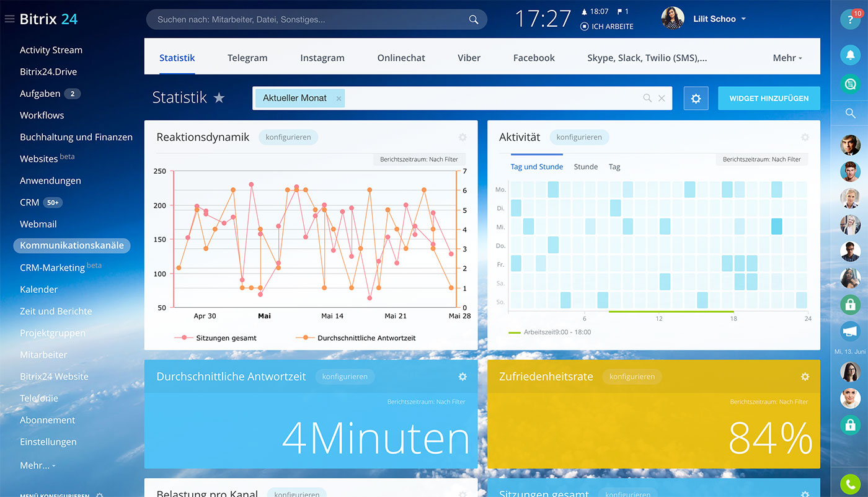Open Kommunikationskanäle in left menu

coord(72,246)
